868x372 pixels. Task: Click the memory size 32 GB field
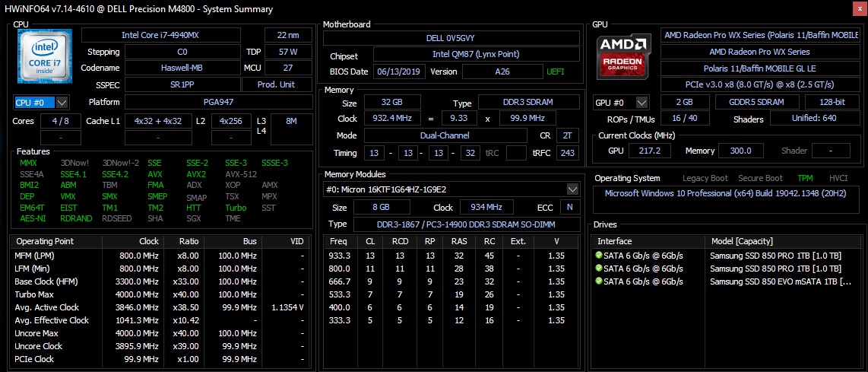pyautogui.click(x=392, y=103)
